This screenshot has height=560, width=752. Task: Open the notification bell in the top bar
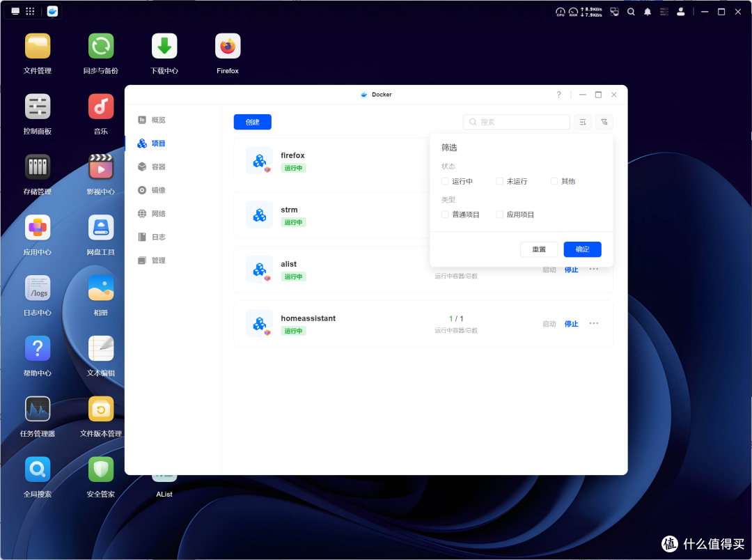(648, 12)
